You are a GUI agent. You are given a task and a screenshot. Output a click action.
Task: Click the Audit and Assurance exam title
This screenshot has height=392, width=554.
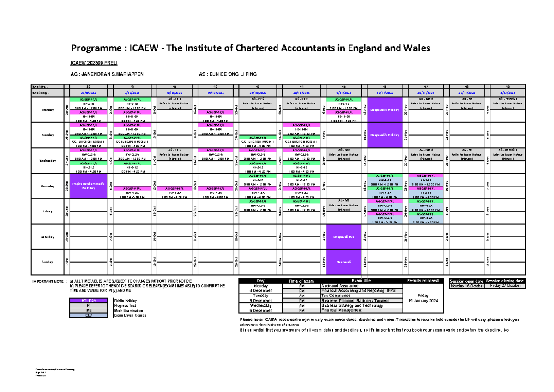pos(339,286)
